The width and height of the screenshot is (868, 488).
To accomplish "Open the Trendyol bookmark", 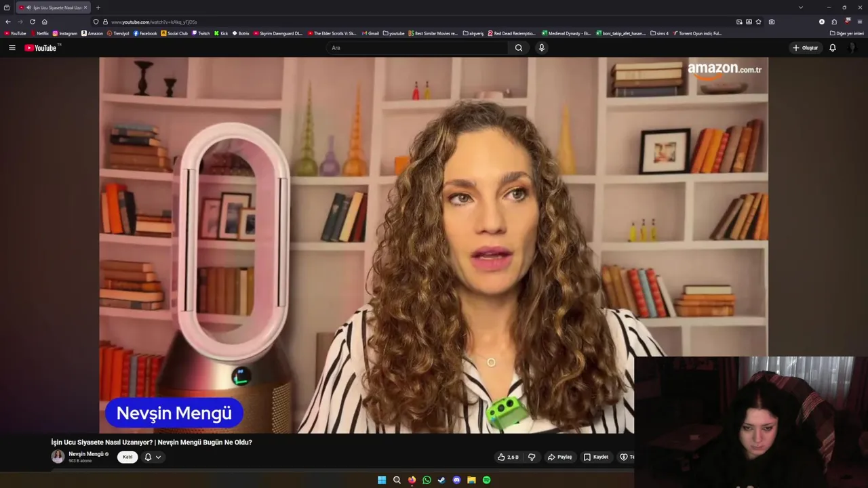I will tap(118, 33).
